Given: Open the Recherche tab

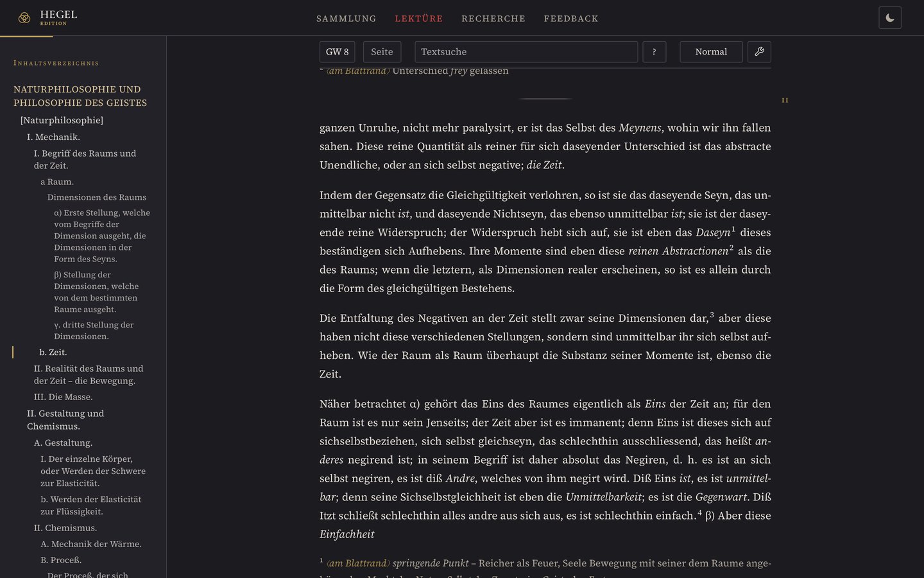Looking at the screenshot, I should (493, 19).
